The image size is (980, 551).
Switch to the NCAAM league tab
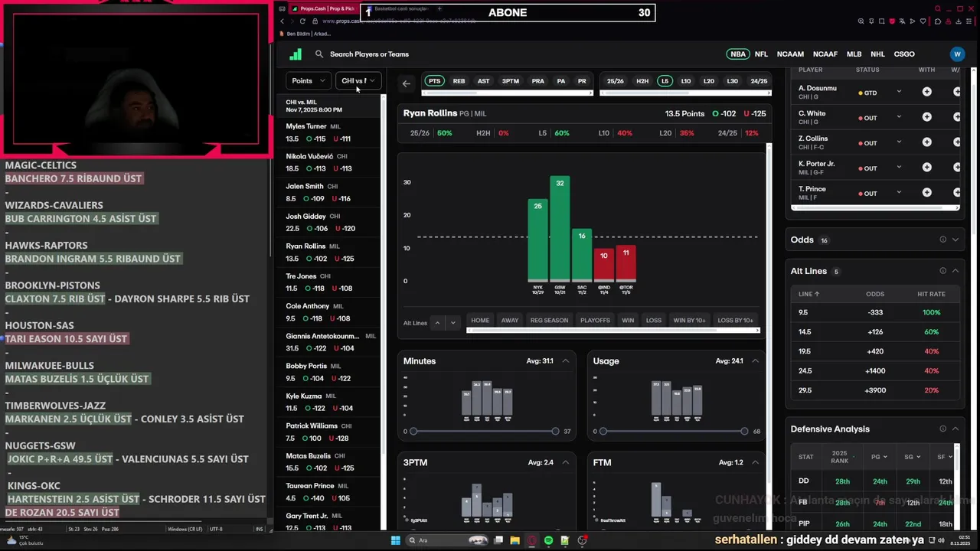tap(790, 54)
